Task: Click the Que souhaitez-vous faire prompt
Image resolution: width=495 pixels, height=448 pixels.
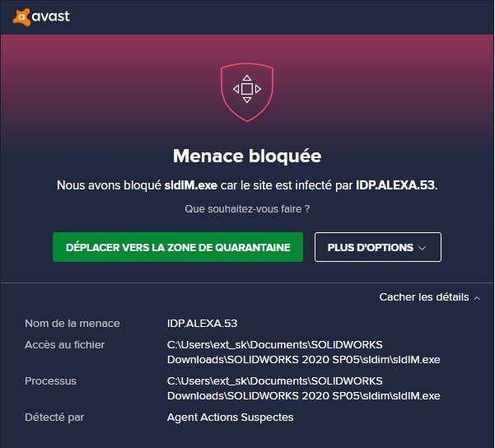Action: [x=247, y=209]
